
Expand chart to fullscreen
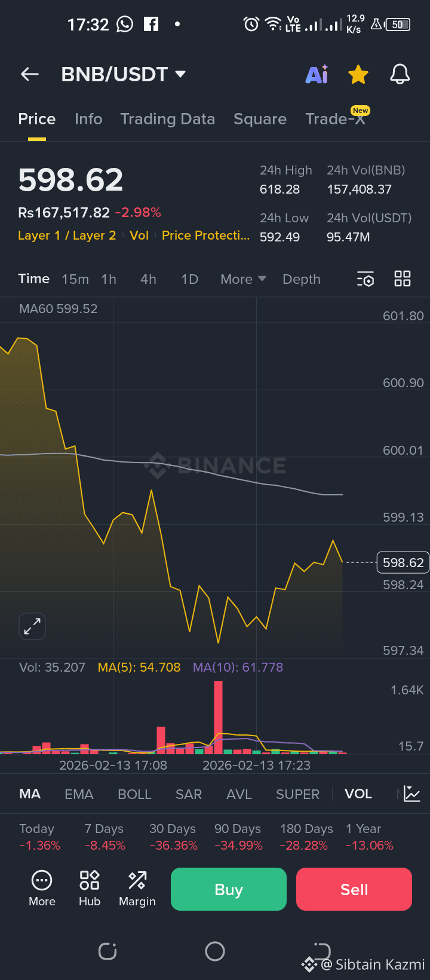pyautogui.click(x=32, y=626)
